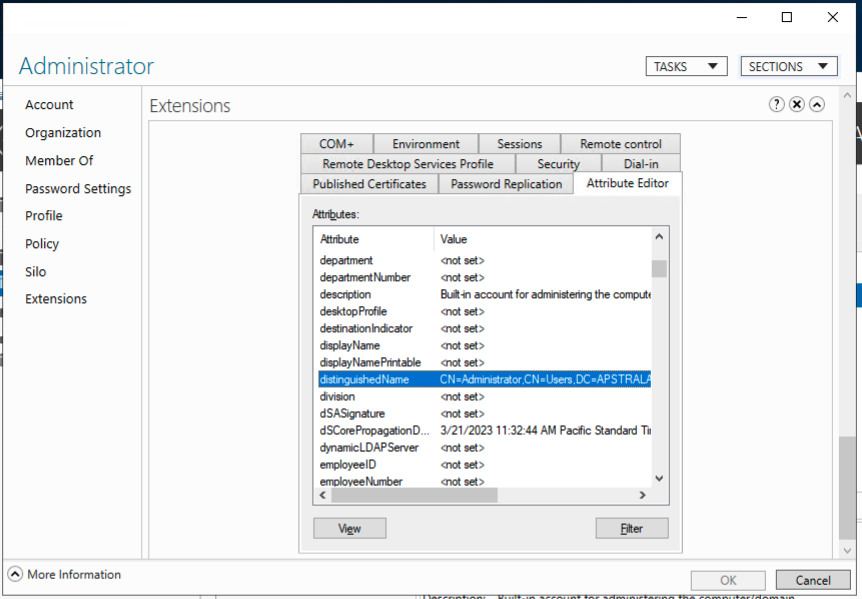Select the Sessions tab

click(519, 143)
